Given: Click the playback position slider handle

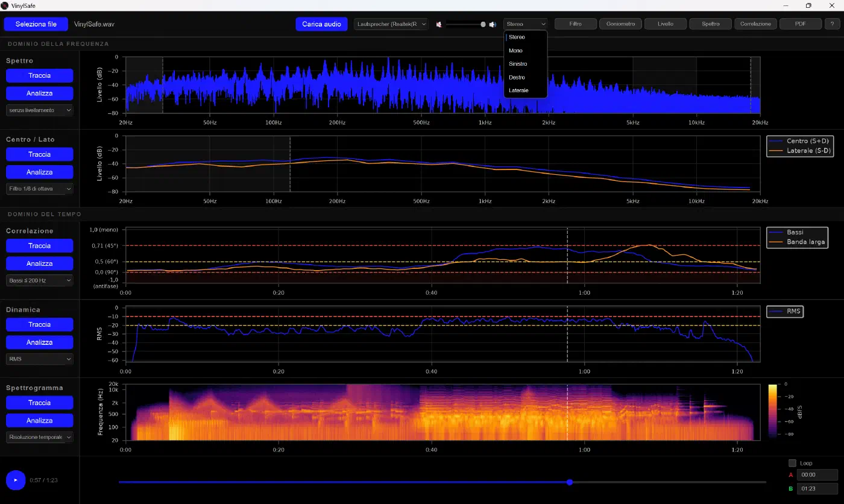Looking at the screenshot, I should 570,482.
